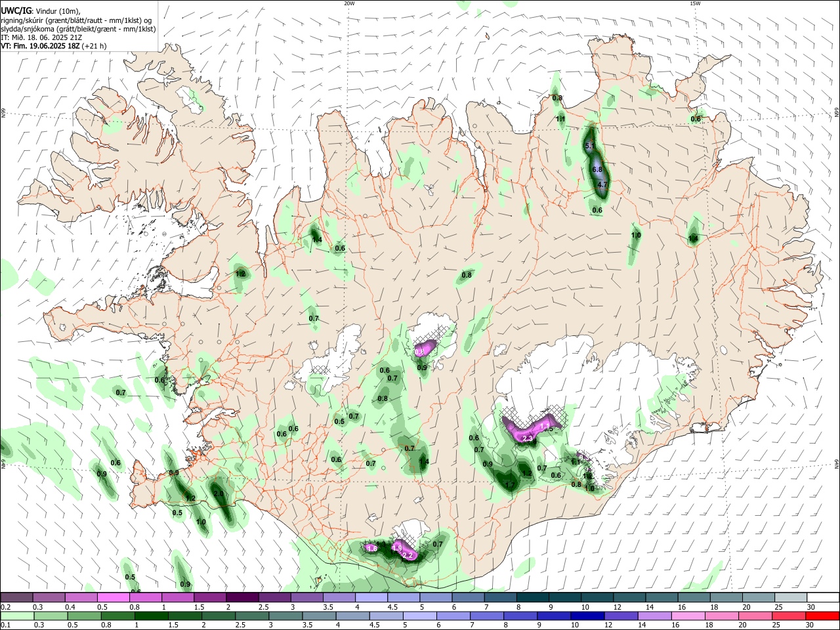Select dark teal swatch between 8 and 9, snow legend
This screenshot has width=840, height=630.
coord(533,597)
